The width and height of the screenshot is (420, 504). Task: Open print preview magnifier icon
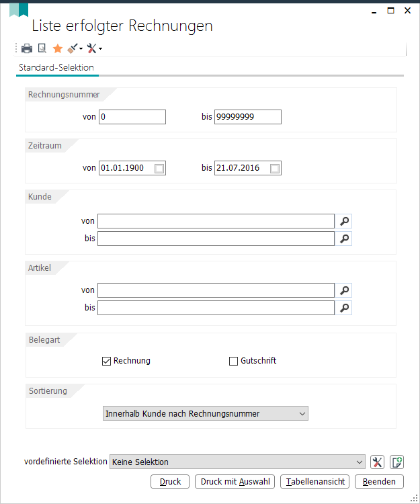pyautogui.click(x=42, y=48)
